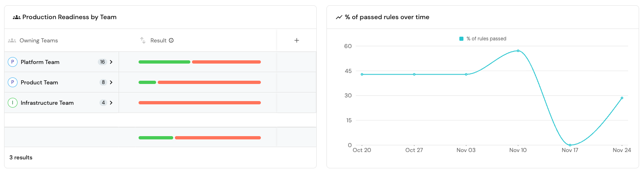The width and height of the screenshot is (644, 172).
Task: Click the info icon beside Result
Action: click(171, 40)
